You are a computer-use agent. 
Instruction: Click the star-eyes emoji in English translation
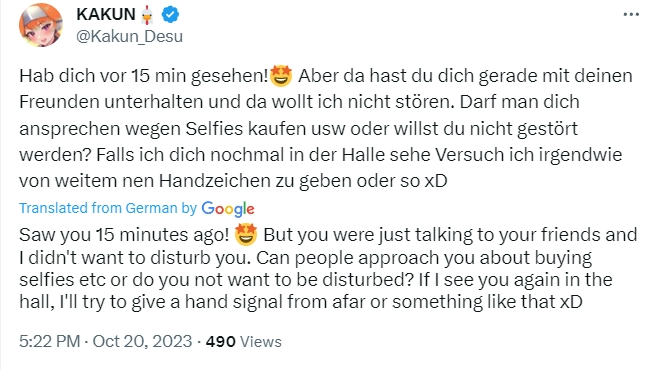[x=245, y=235]
